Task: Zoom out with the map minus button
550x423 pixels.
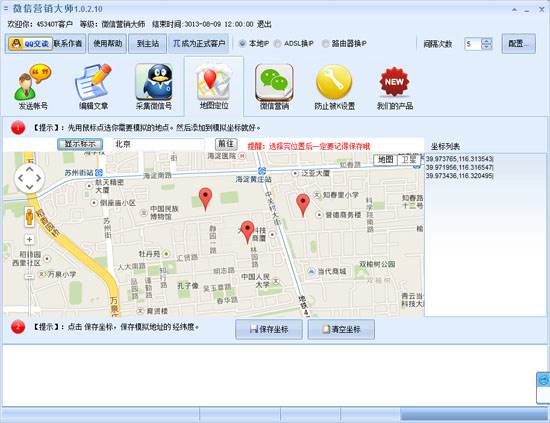Action: (x=29, y=277)
